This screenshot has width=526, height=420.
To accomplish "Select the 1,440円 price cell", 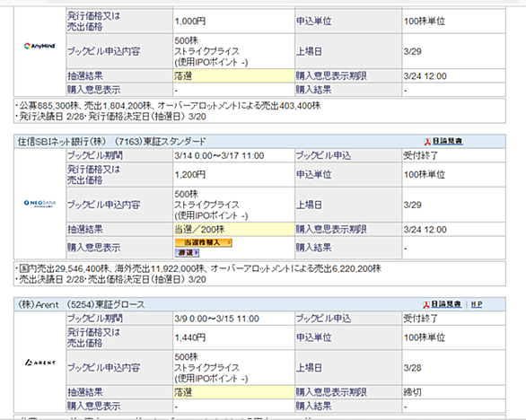I will point(233,337).
